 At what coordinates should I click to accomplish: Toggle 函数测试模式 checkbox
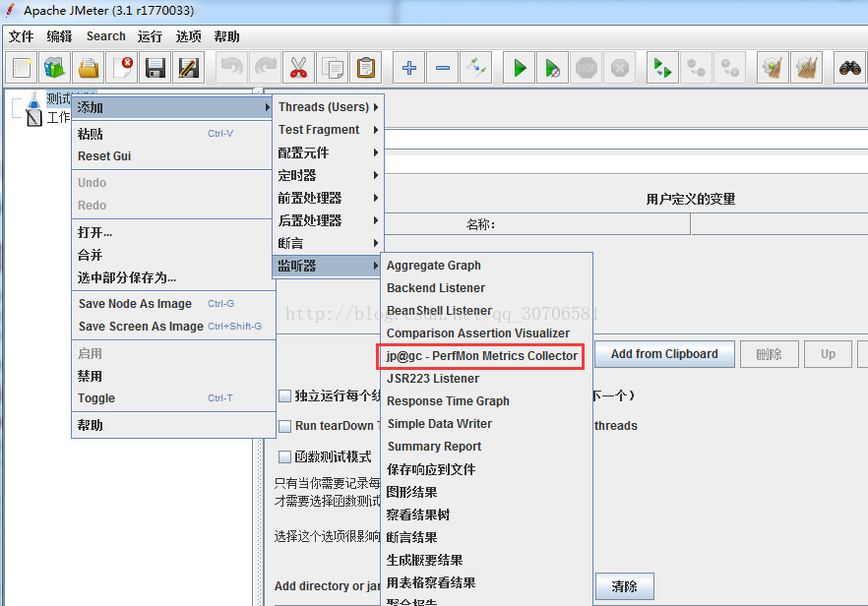[284, 456]
